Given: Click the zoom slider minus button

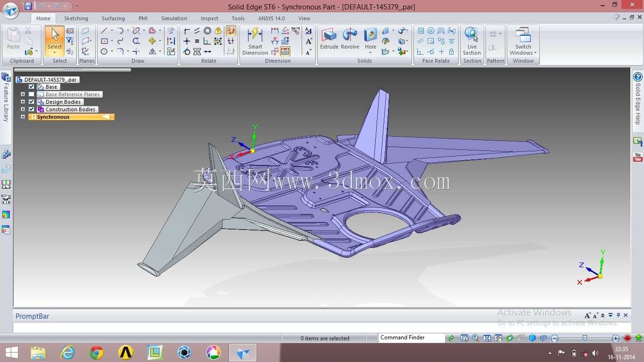Looking at the screenshot, I should [554, 338].
